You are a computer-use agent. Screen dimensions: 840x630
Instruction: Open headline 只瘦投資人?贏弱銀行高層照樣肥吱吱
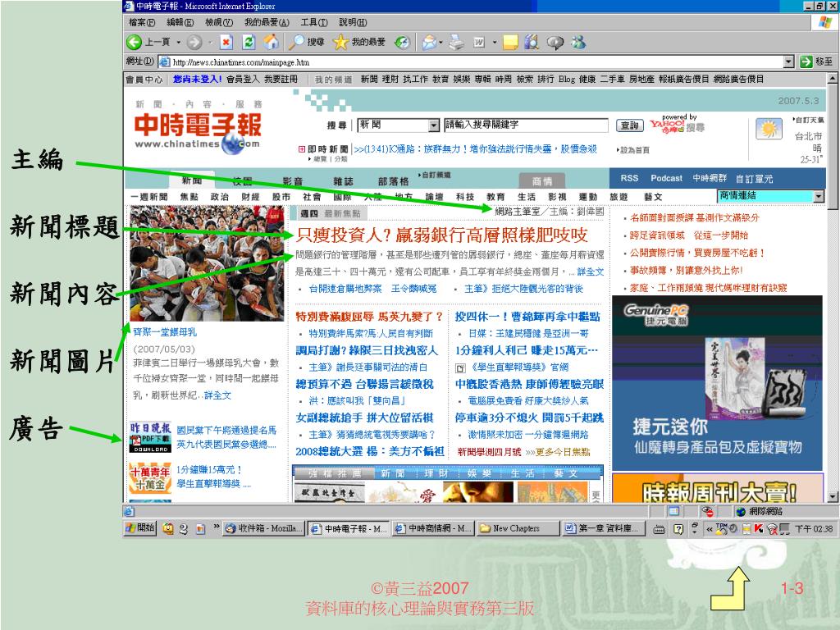pyautogui.click(x=442, y=235)
